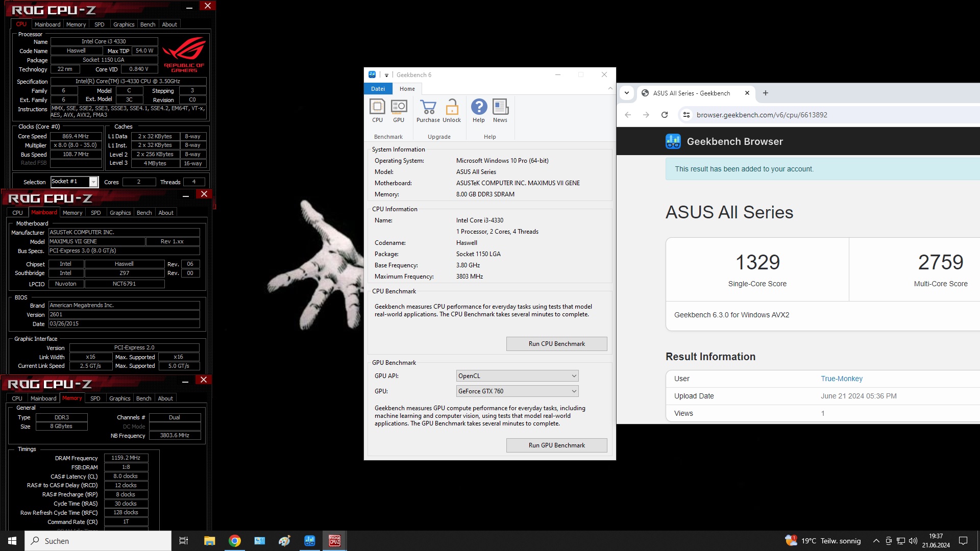Open the CPU benchmark icon in Geekbench ribbon
This screenshot has width=980, height=551.
pyautogui.click(x=377, y=111)
